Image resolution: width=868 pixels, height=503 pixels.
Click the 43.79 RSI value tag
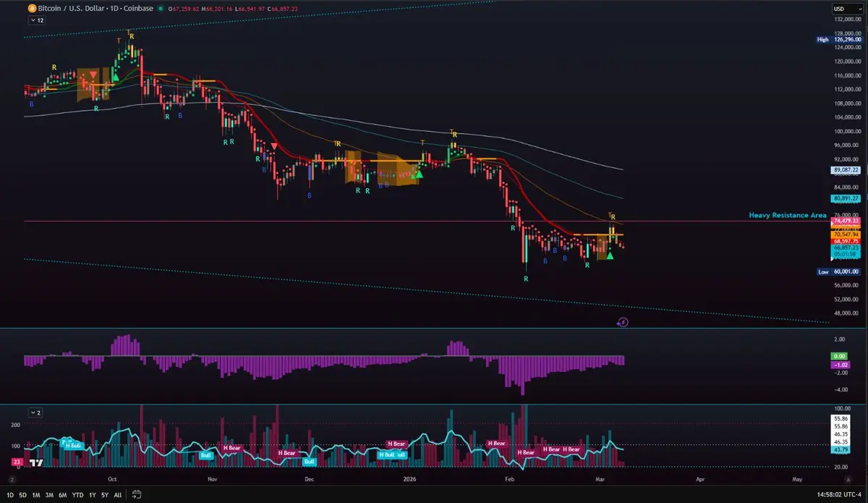[841, 450]
